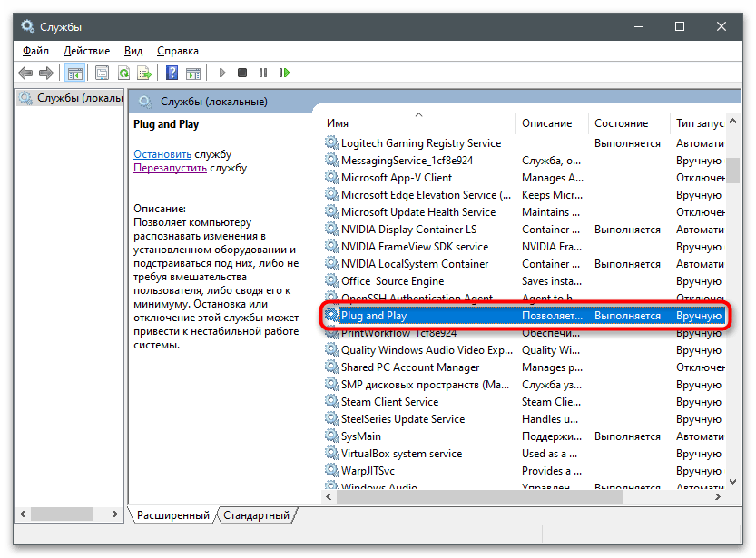The image size is (756, 558).
Task: Open the blue Help question mark icon
Action: click(171, 73)
